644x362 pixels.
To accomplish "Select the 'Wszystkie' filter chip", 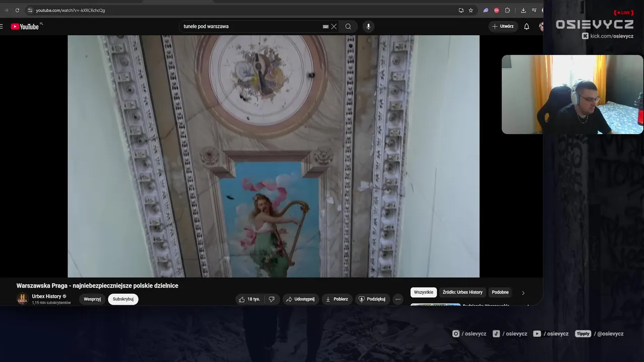I will pyautogui.click(x=424, y=292).
